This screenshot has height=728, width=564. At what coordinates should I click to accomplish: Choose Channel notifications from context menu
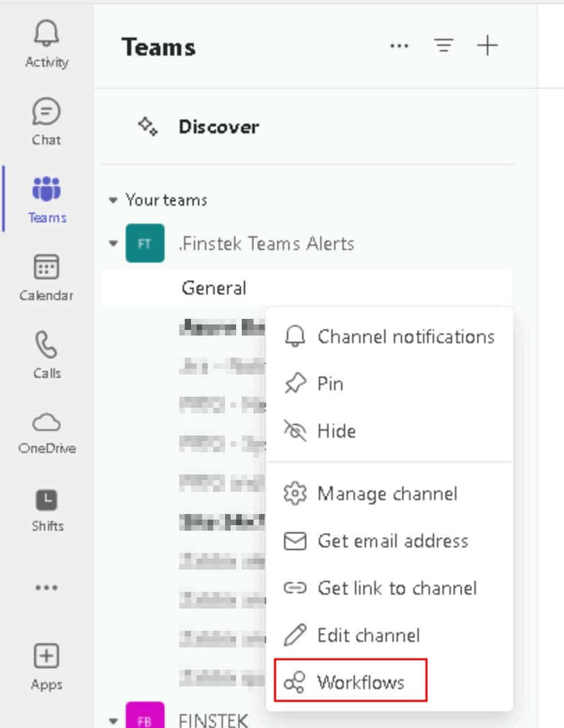pyautogui.click(x=390, y=337)
